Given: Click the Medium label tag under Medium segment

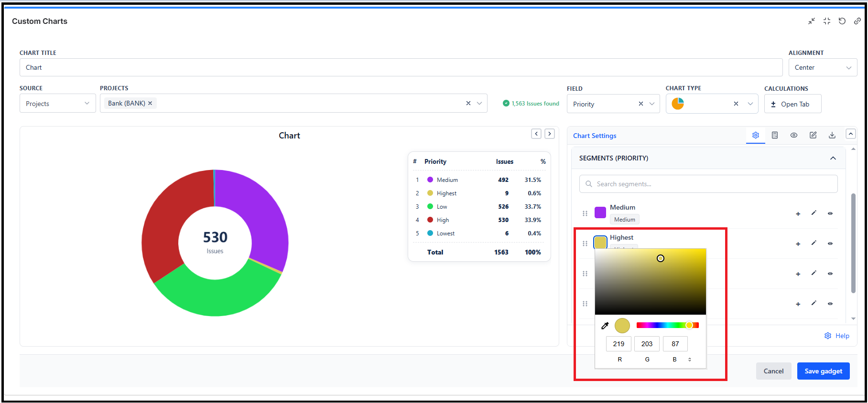Looking at the screenshot, I should pos(624,220).
